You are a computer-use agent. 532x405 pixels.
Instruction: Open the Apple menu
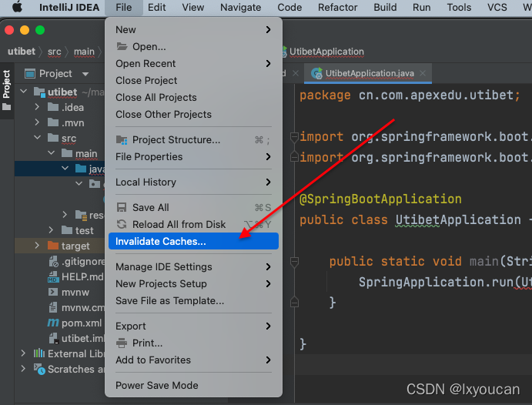pos(17,7)
